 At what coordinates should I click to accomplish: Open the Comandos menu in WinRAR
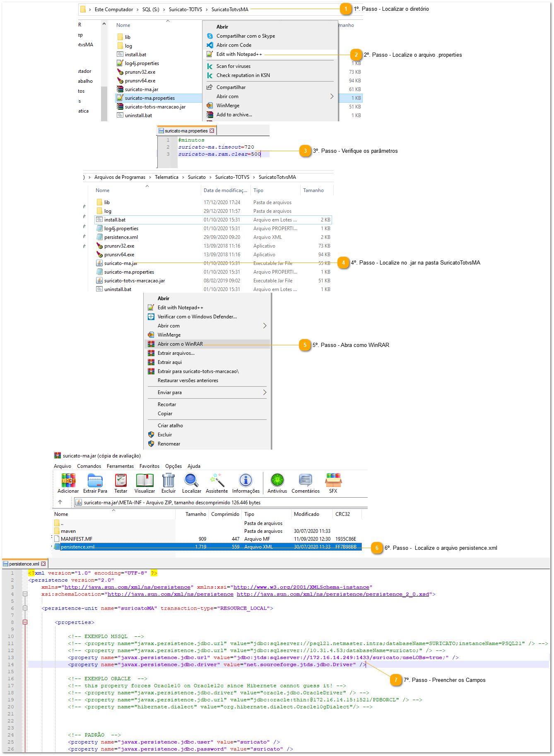point(89,466)
